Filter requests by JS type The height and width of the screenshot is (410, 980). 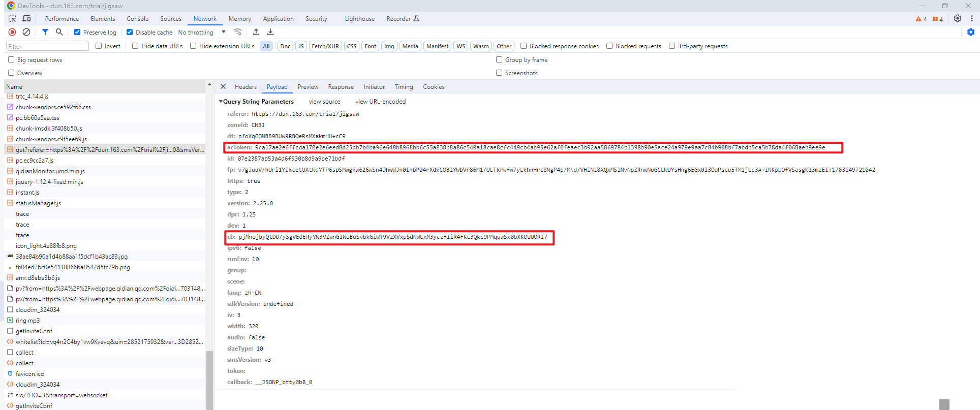click(x=301, y=46)
